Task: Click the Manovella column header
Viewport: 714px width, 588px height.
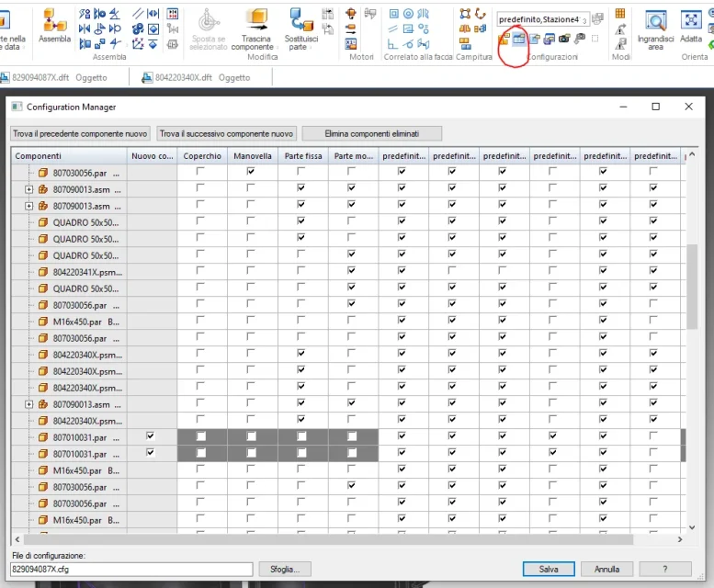Action: tap(253, 156)
